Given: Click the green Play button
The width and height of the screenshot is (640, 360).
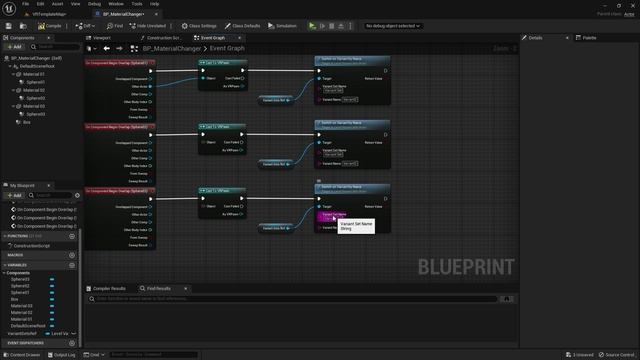Looking at the screenshot, I should coord(312,26).
